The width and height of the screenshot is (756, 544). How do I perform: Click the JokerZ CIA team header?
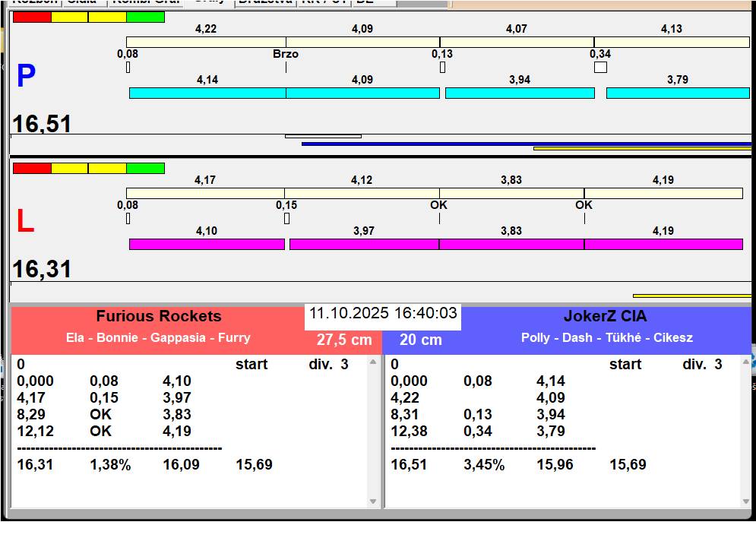(605, 317)
